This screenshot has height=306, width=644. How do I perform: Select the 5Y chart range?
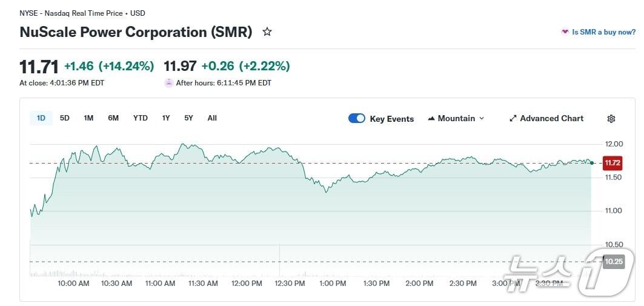coord(189,118)
